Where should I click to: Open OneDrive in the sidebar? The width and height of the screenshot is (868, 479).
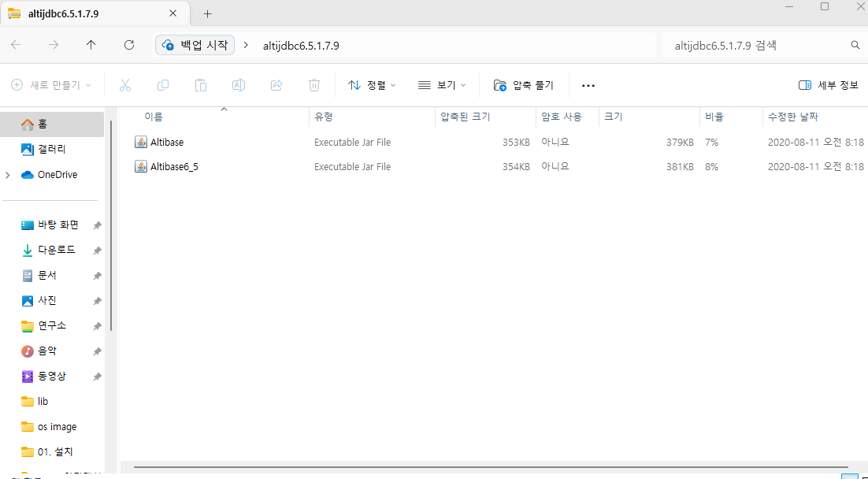tap(52, 174)
